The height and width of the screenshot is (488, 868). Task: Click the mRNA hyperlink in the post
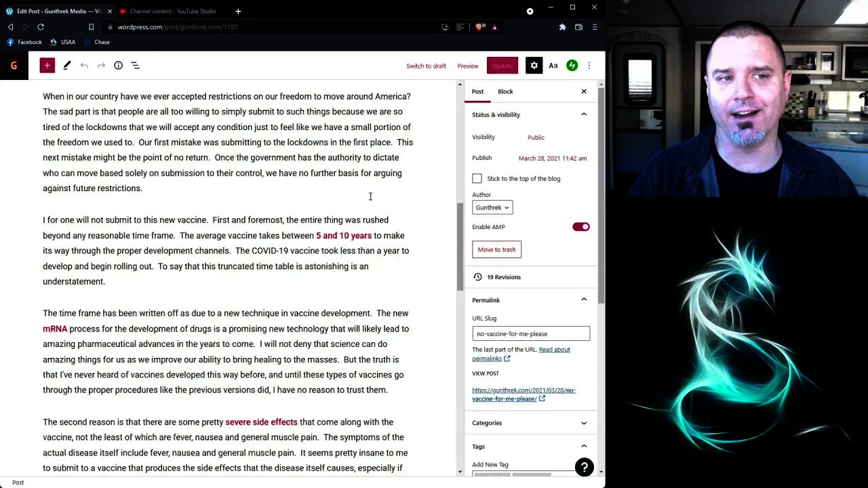(55, 329)
